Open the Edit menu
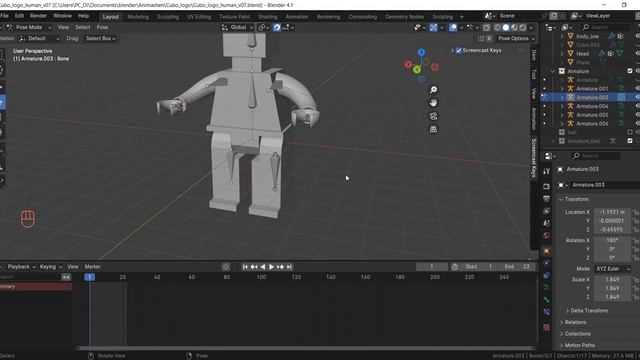Viewport: 640px width, 360px height. [19, 16]
